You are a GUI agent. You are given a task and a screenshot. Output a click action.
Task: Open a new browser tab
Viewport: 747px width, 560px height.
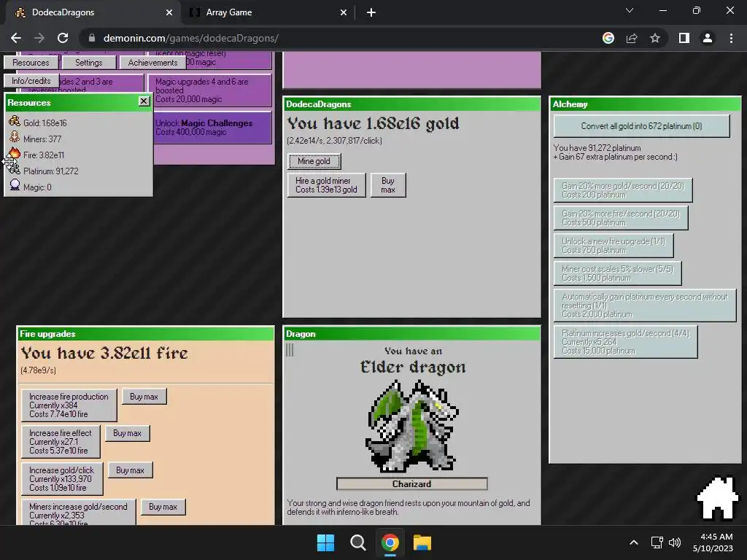(x=371, y=12)
